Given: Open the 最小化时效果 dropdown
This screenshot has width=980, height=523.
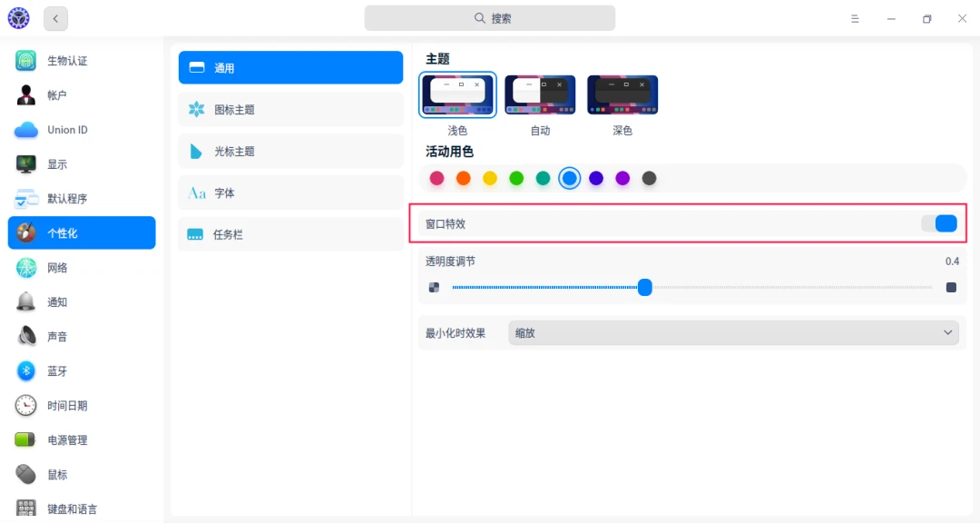Looking at the screenshot, I should click(733, 332).
